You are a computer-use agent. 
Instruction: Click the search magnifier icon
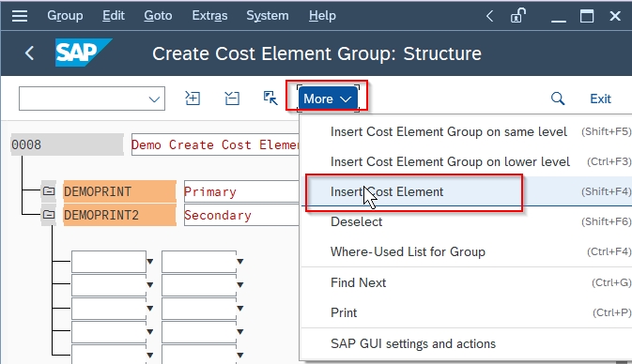tap(558, 99)
